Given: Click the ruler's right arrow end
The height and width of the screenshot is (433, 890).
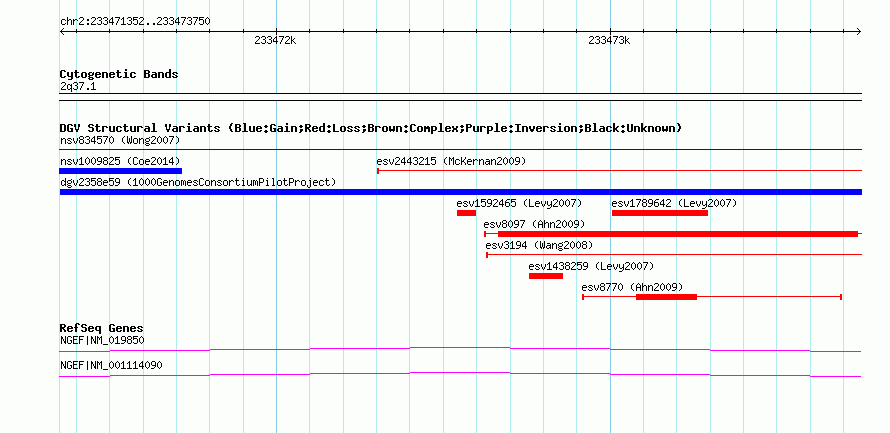Looking at the screenshot, I should (x=859, y=31).
